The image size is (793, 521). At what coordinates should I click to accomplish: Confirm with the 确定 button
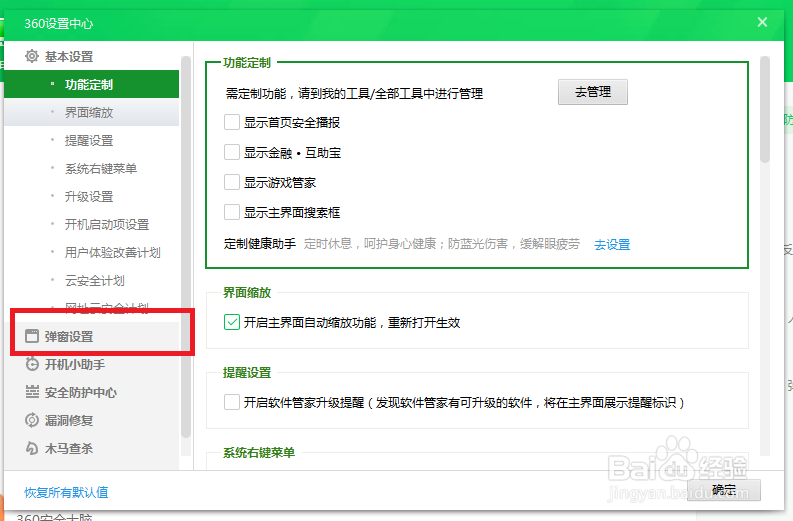pos(724,490)
